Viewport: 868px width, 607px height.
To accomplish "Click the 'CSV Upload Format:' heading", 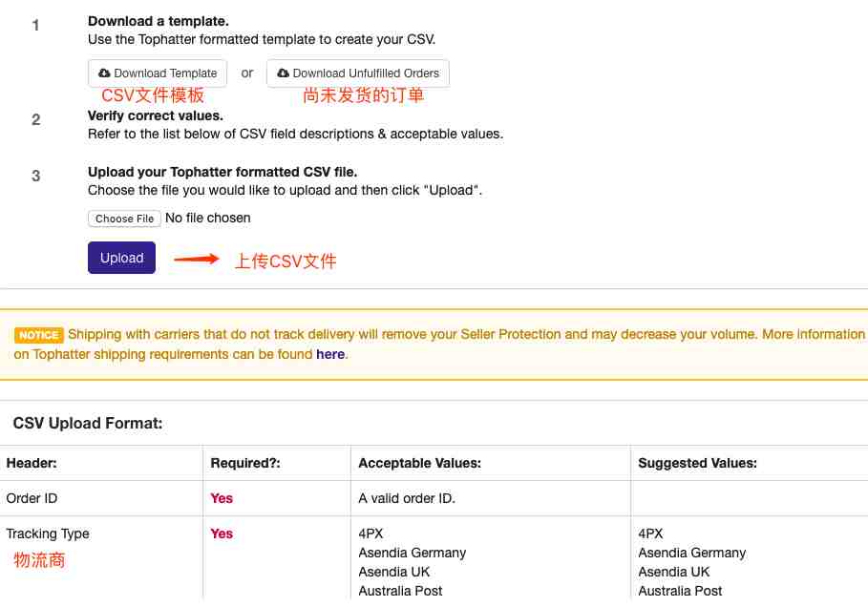I will pyautogui.click(x=88, y=424).
